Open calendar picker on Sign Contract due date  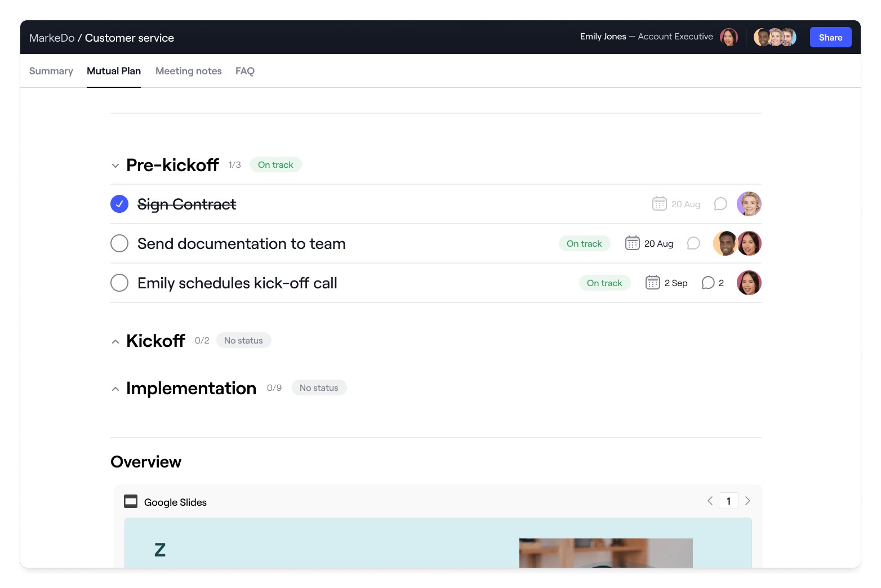tap(659, 203)
